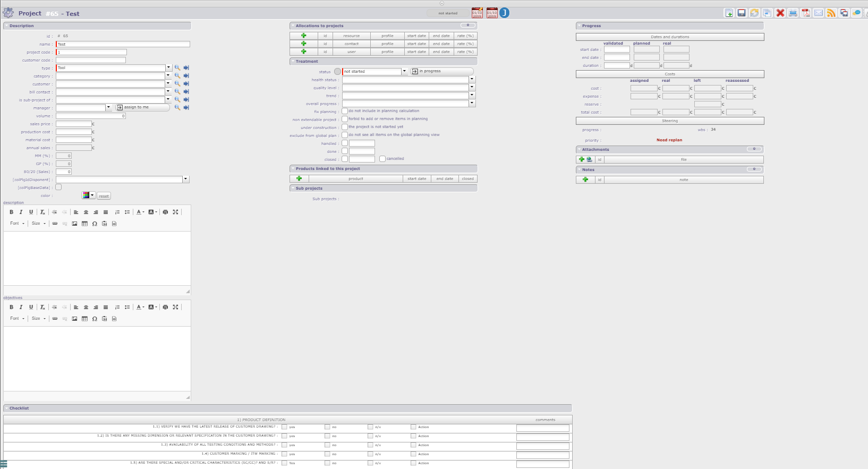Screen dimensions: 868x469
Task: Expand the health status dropdown
Action: (x=472, y=80)
